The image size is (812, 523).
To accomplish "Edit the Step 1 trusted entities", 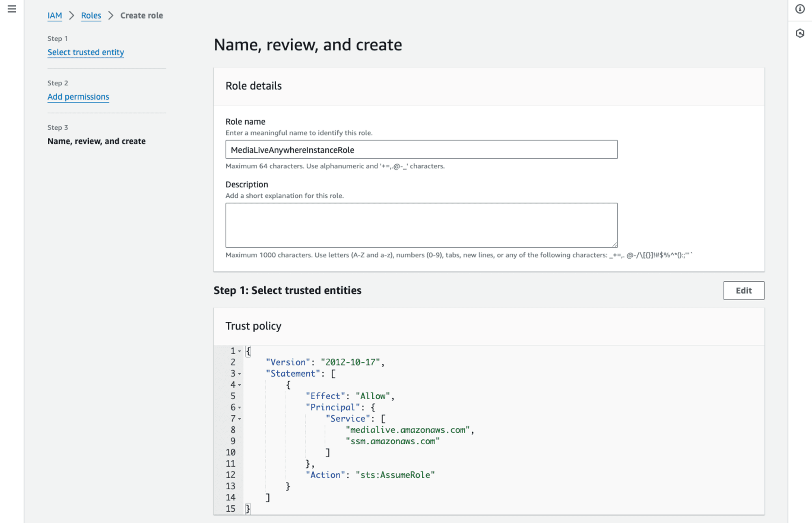I will (x=743, y=291).
